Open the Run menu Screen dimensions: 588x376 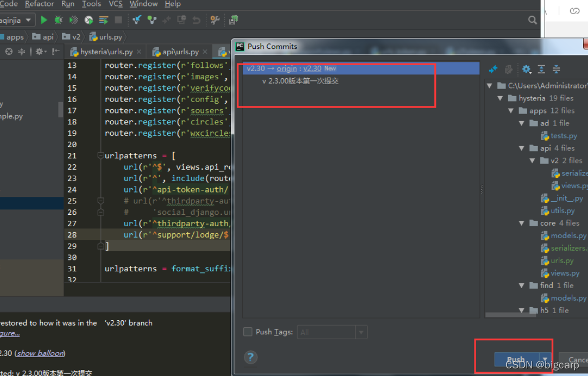[x=68, y=4]
